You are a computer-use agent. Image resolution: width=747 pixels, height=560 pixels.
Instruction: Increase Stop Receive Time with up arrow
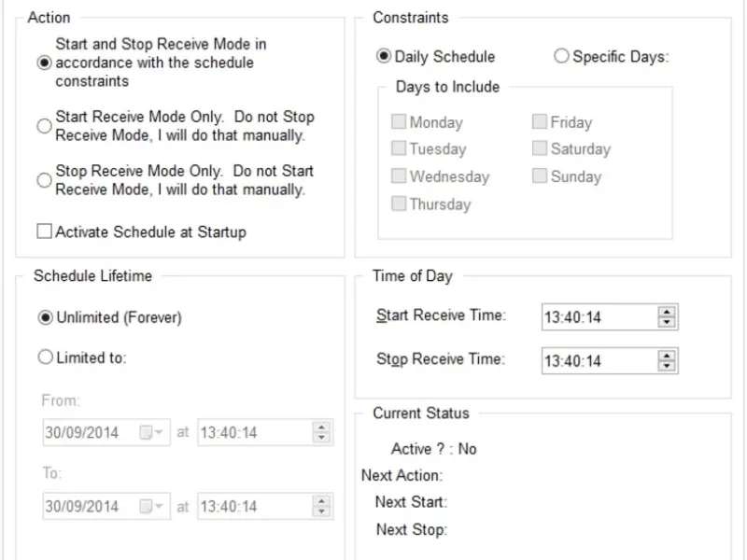tap(666, 356)
